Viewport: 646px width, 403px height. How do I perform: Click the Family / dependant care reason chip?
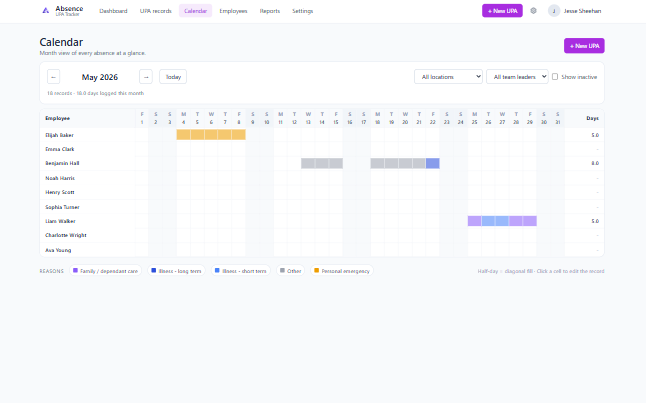click(105, 271)
